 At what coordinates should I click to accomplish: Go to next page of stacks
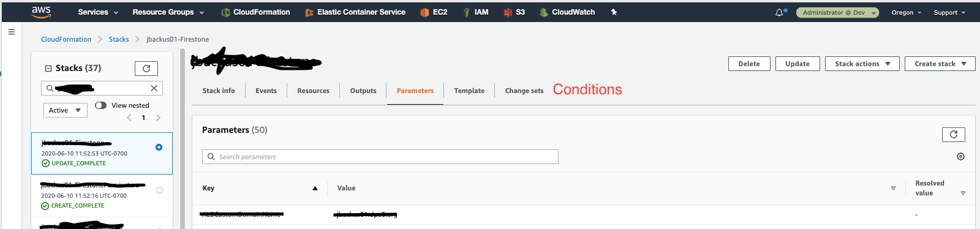coord(158,118)
